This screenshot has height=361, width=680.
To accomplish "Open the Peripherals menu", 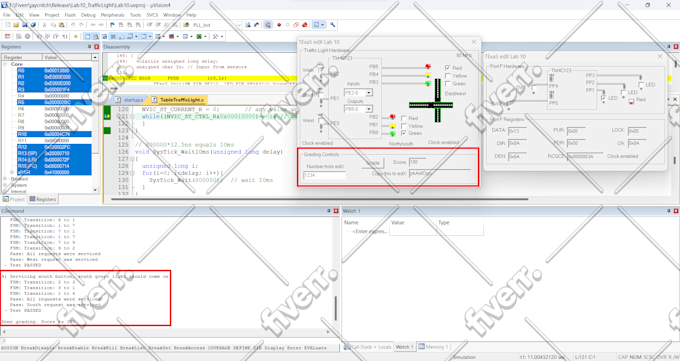I will tap(112, 15).
